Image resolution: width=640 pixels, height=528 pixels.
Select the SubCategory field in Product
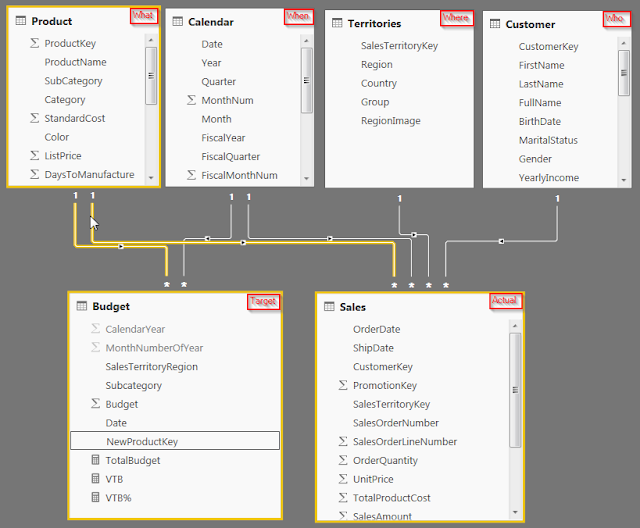point(73,81)
